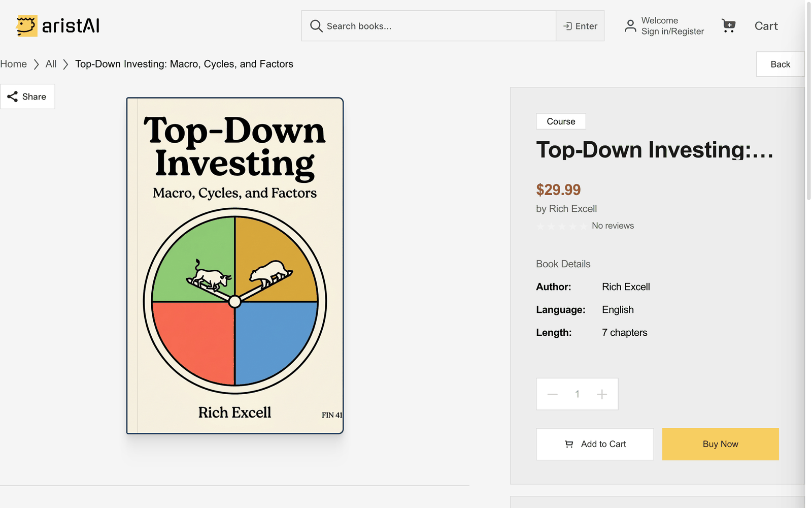Image resolution: width=812 pixels, height=508 pixels.
Task: Open the Sign in/Register link
Action: (x=672, y=31)
